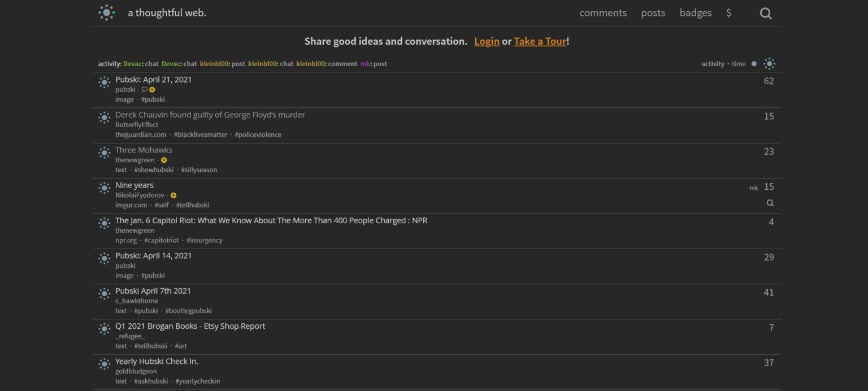This screenshot has width=868, height=391.
Task: Switch to the "badges" page in the top nav
Action: tap(695, 12)
